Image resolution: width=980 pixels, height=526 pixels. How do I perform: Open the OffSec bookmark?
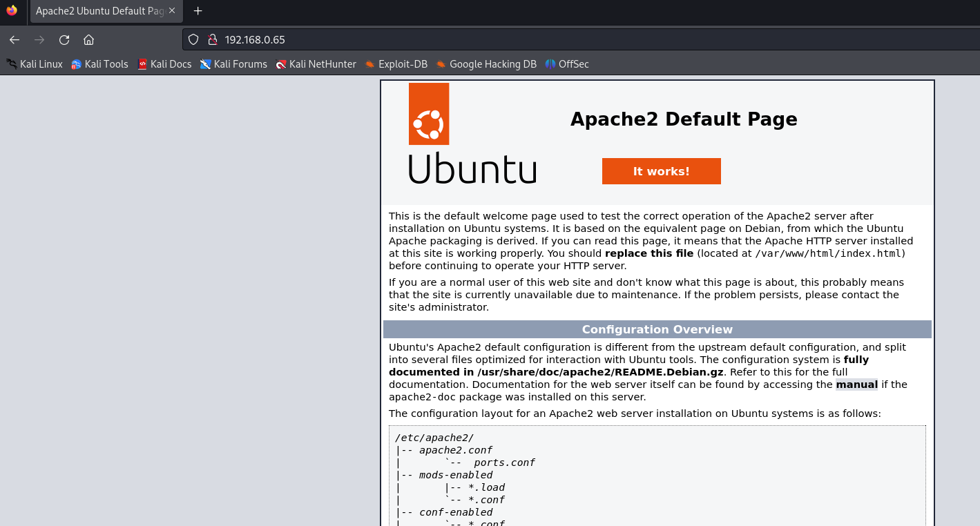[567, 64]
